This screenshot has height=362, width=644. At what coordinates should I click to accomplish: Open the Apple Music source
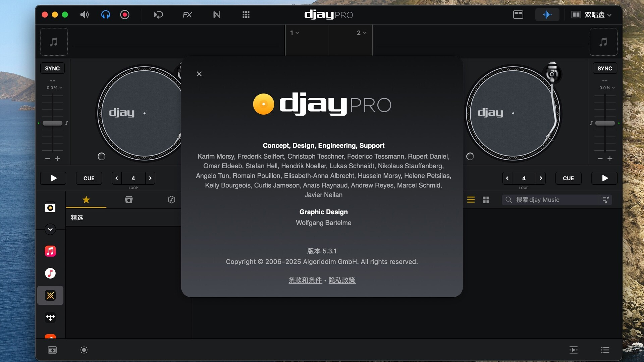tap(50, 251)
